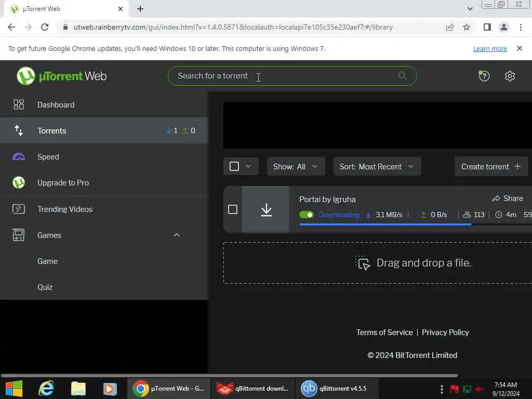532x399 pixels.
Task: Select the Torrents menu item
Action: [104, 130]
